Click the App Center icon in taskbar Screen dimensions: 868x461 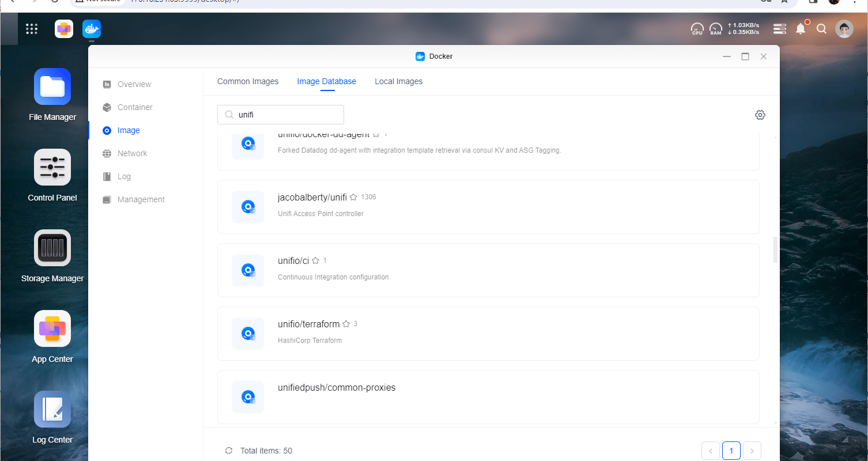pyautogui.click(x=64, y=29)
